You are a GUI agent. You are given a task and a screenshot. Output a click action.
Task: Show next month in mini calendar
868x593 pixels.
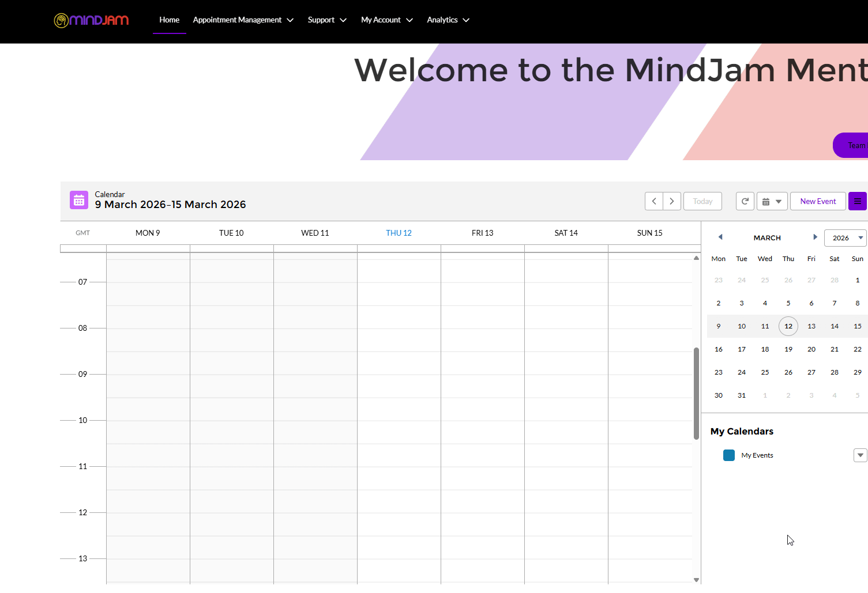click(815, 237)
